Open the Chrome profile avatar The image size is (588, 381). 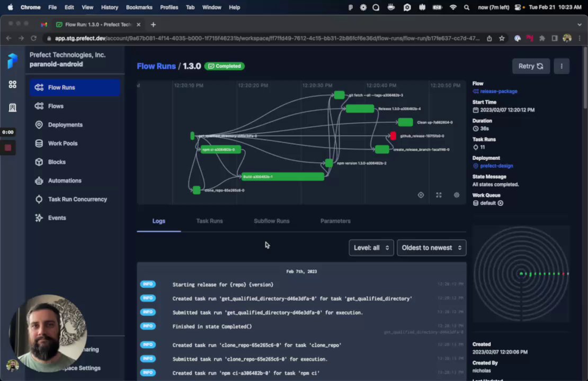point(567,38)
